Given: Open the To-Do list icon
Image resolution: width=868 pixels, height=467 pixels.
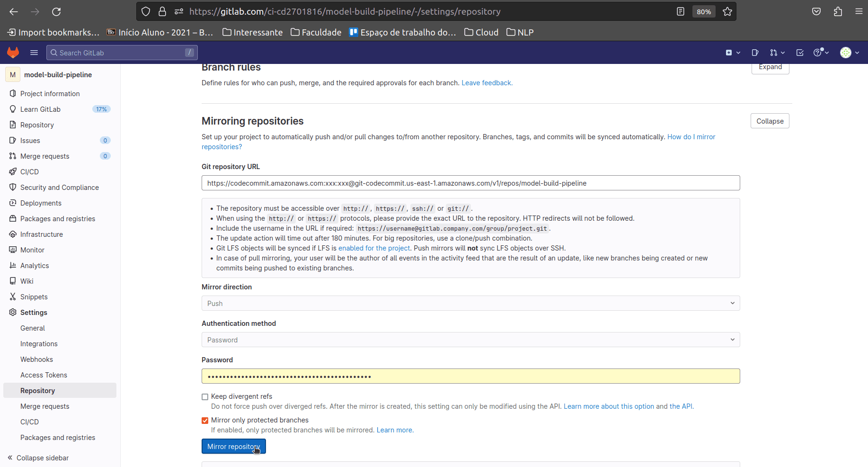Looking at the screenshot, I should (x=800, y=53).
